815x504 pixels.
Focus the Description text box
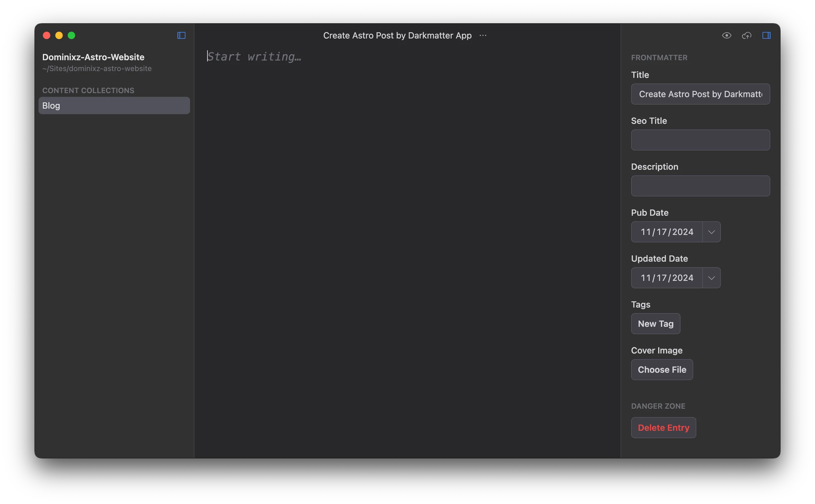pos(700,186)
